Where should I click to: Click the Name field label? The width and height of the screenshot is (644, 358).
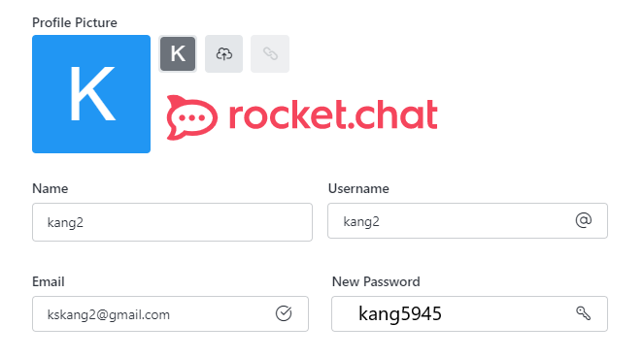pyautogui.click(x=51, y=188)
